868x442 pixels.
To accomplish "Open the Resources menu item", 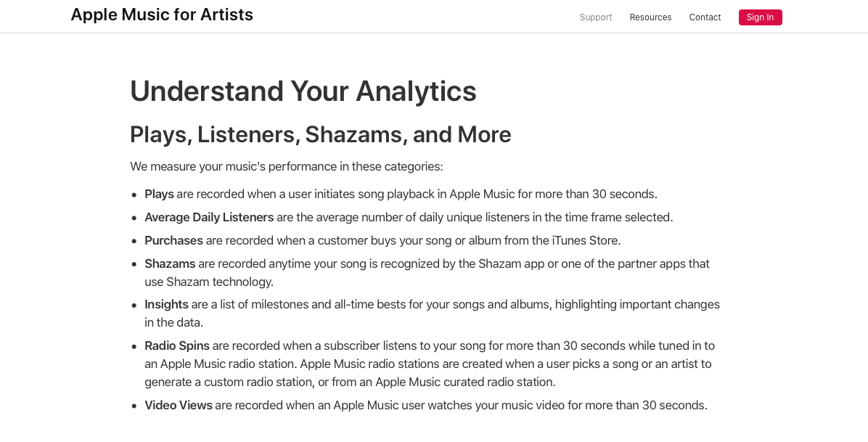I will pyautogui.click(x=650, y=17).
